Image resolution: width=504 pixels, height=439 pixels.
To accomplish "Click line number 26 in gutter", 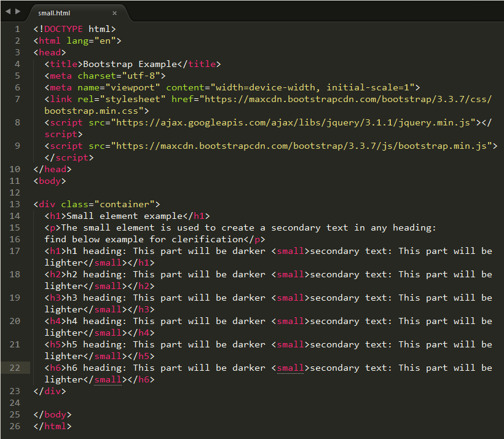I will pyautogui.click(x=15, y=427).
